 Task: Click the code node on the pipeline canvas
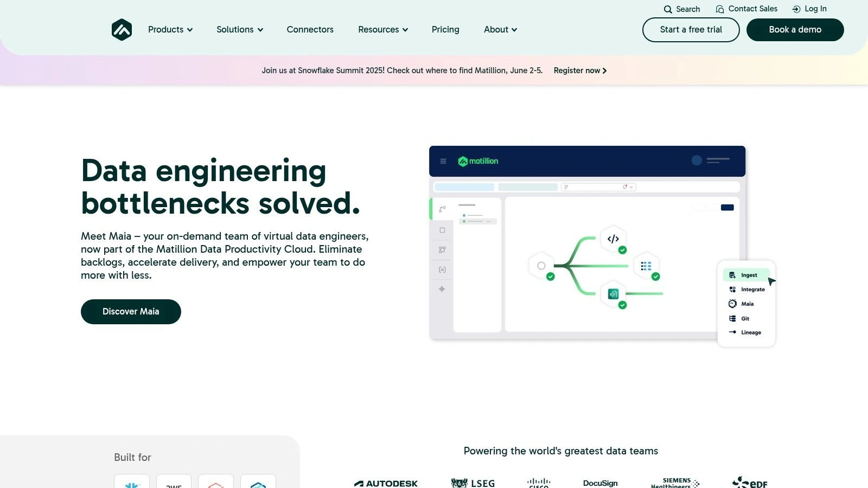tap(612, 239)
